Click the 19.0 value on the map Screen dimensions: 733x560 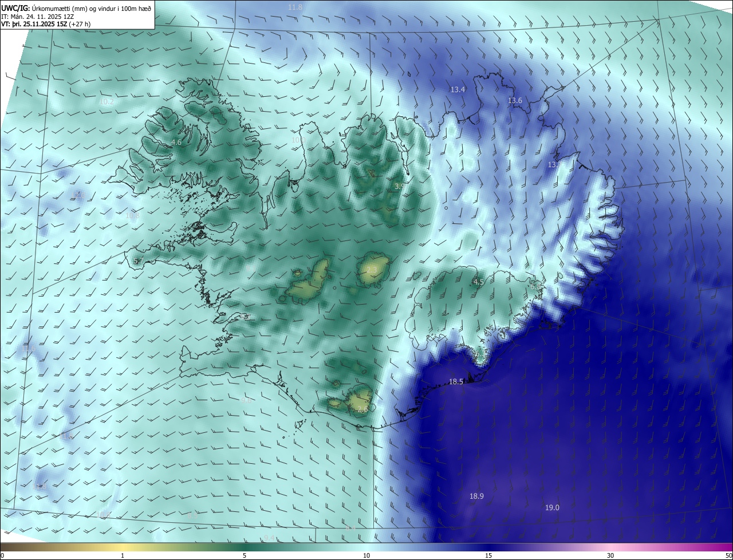552,507
